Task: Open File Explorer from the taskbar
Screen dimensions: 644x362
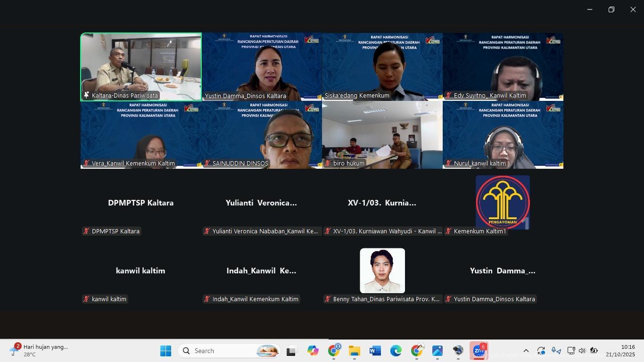Action: click(354, 351)
